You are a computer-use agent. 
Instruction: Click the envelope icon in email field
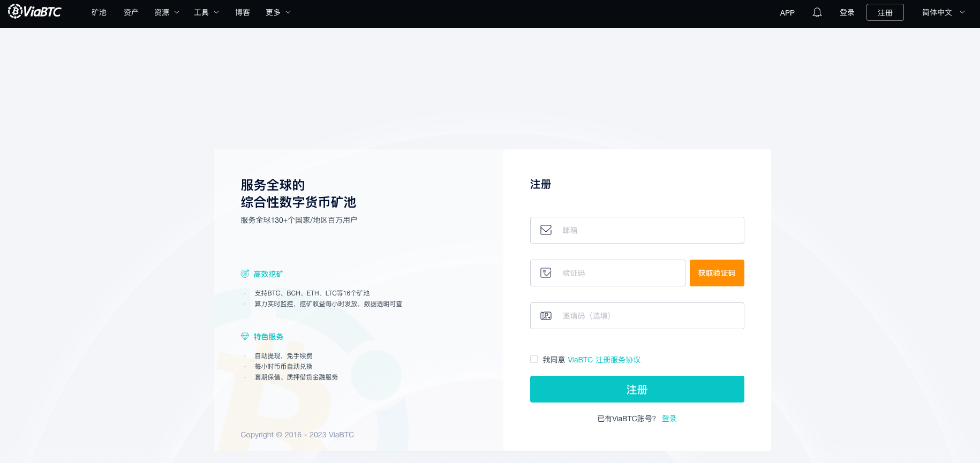tap(546, 230)
